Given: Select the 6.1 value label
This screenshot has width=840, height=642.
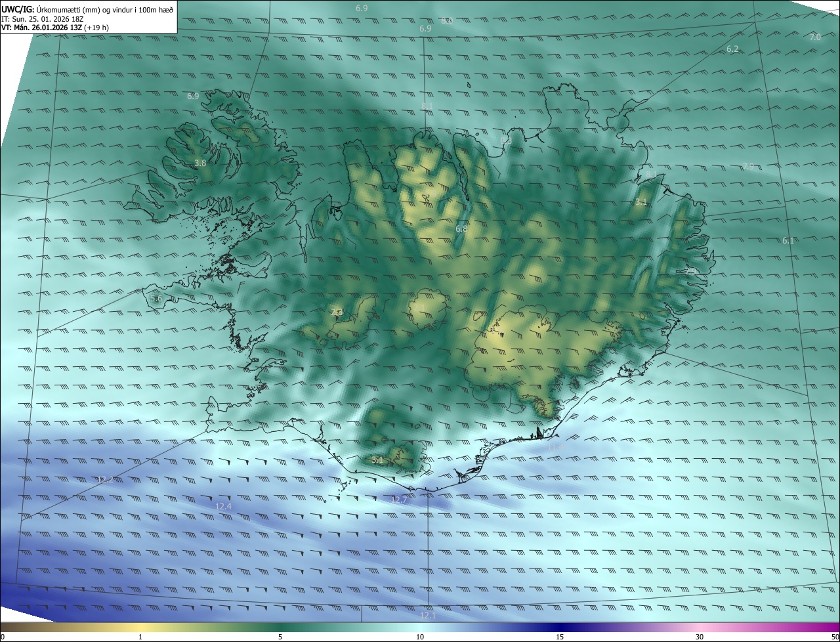Looking at the screenshot, I should [788, 240].
